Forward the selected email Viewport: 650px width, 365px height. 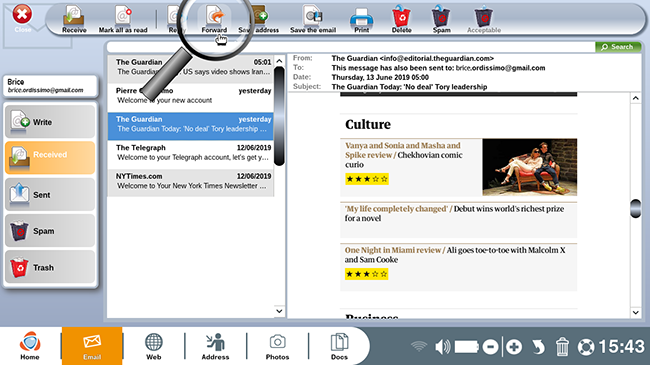[214, 19]
